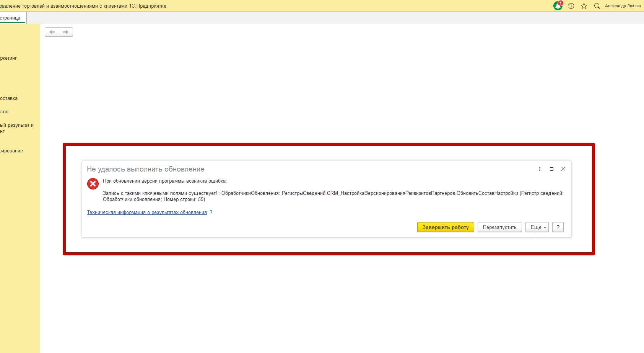Expand the 'Еще' dropdown

[537, 227]
